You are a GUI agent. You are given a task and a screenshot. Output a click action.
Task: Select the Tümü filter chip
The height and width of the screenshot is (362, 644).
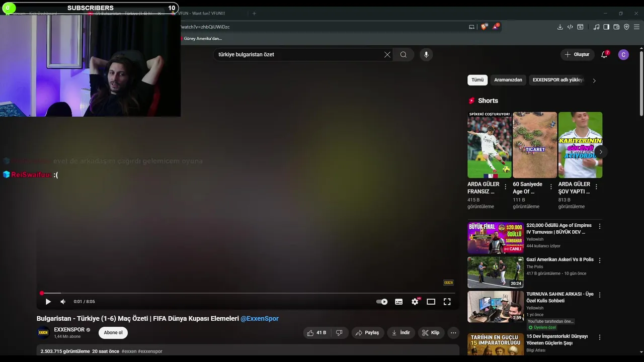pyautogui.click(x=477, y=80)
